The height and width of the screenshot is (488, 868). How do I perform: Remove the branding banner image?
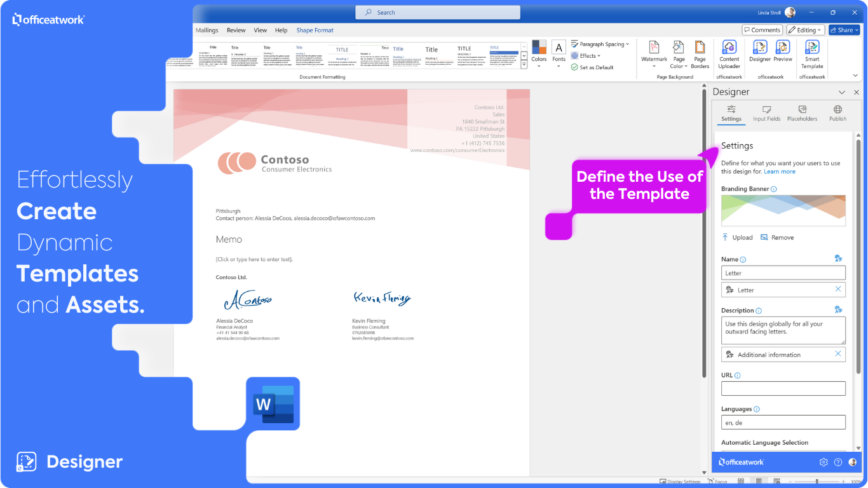777,237
